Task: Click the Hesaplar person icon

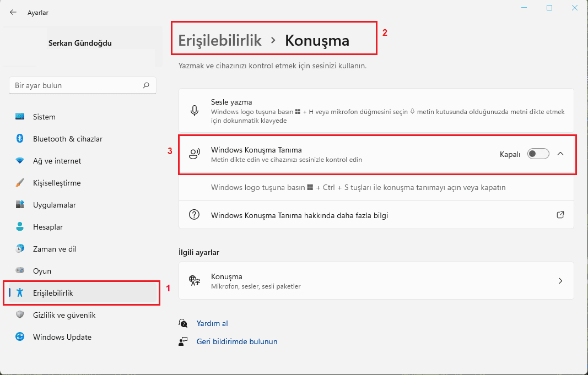Action: click(20, 227)
